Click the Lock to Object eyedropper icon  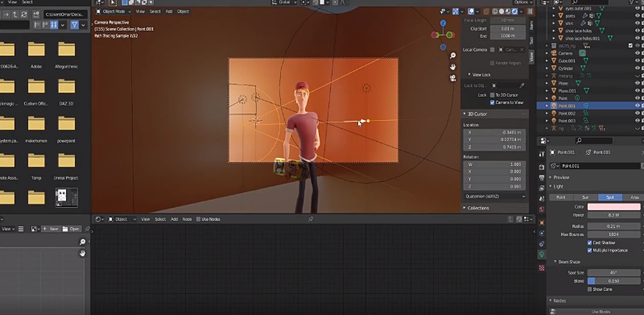click(x=522, y=85)
